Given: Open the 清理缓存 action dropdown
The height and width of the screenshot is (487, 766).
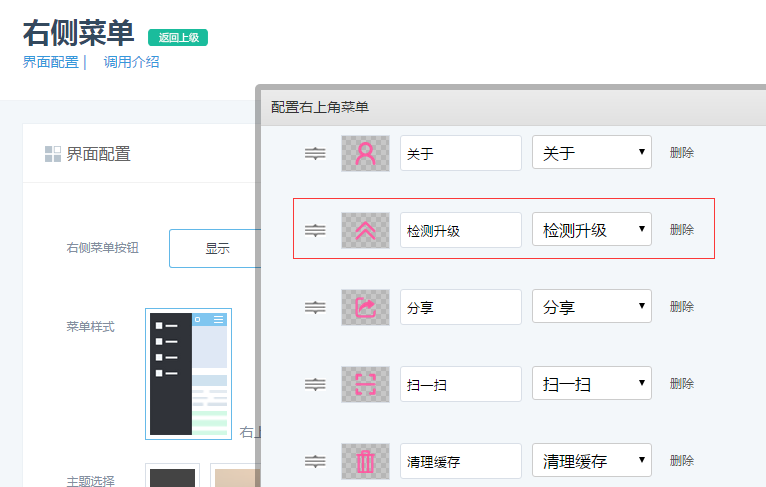Looking at the screenshot, I should pyautogui.click(x=591, y=461).
